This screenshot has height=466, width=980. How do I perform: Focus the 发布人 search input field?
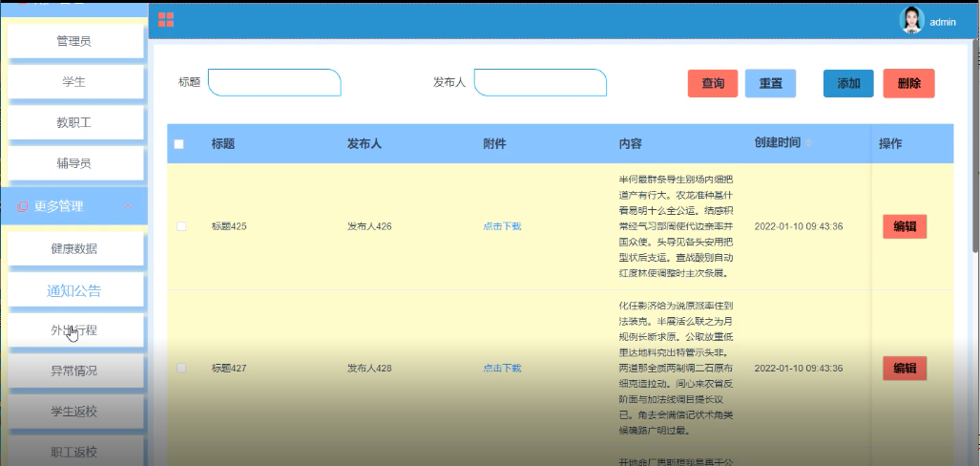540,82
